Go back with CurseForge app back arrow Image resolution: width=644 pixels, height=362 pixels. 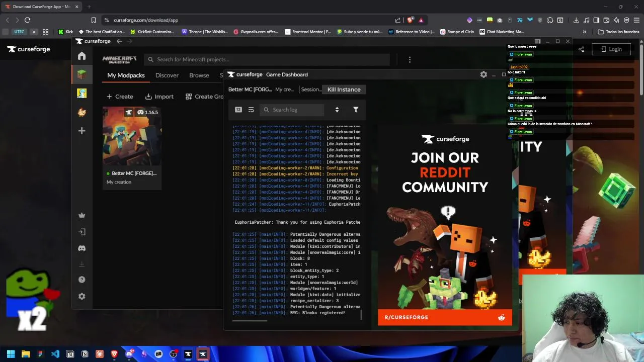point(119,41)
